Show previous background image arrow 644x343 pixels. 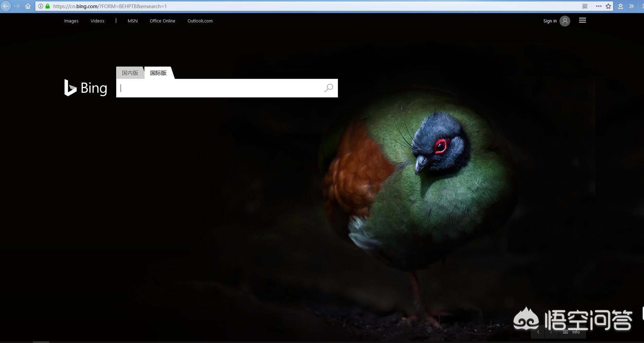(538, 332)
